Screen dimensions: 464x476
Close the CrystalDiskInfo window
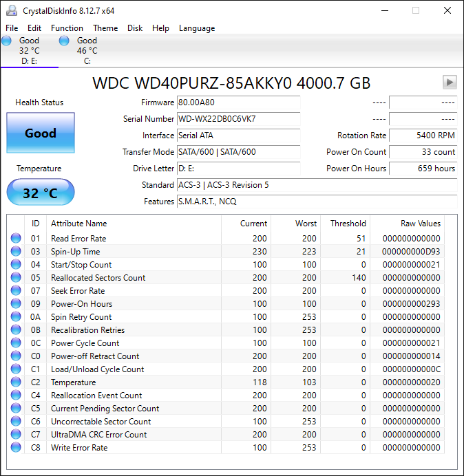[x=447, y=10]
